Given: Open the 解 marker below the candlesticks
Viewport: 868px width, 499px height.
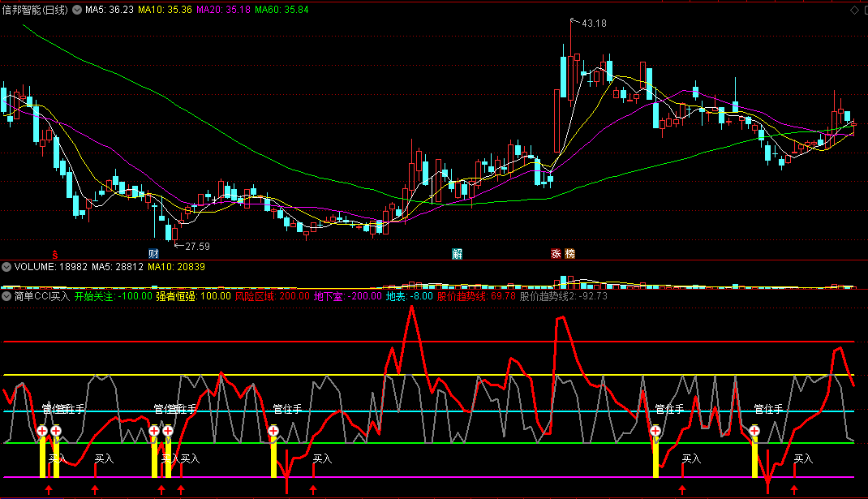Looking at the screenshot, I should [x=458, y=254].
